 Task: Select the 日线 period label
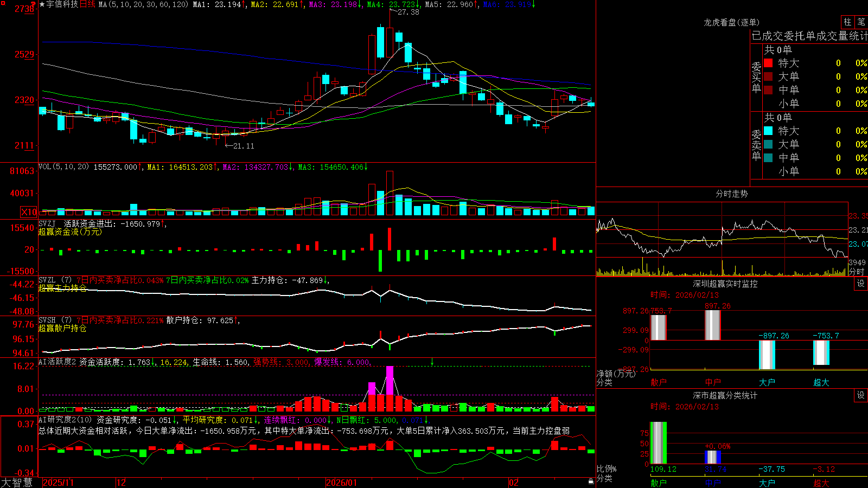pos(87,4)
